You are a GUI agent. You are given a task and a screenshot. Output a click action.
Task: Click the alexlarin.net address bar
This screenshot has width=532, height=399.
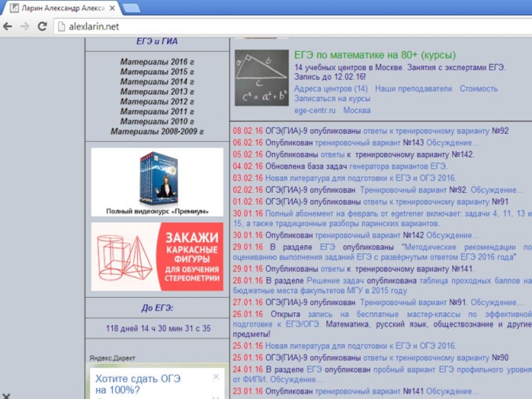tap(293, 27)
